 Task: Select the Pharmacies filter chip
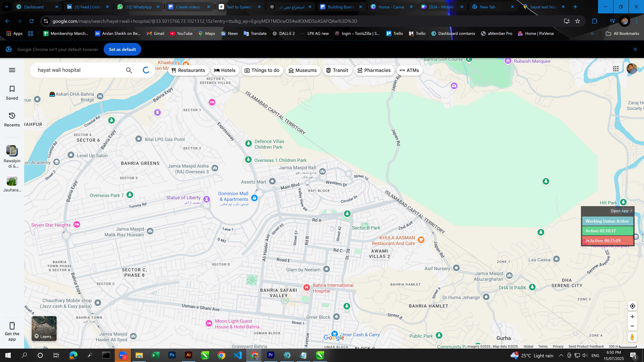click(374, 70)
